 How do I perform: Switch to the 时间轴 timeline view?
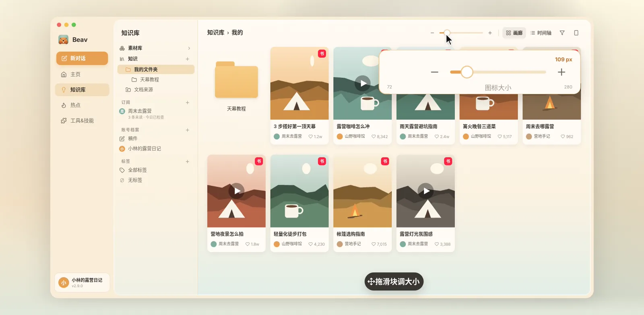(x=541, y=33)
